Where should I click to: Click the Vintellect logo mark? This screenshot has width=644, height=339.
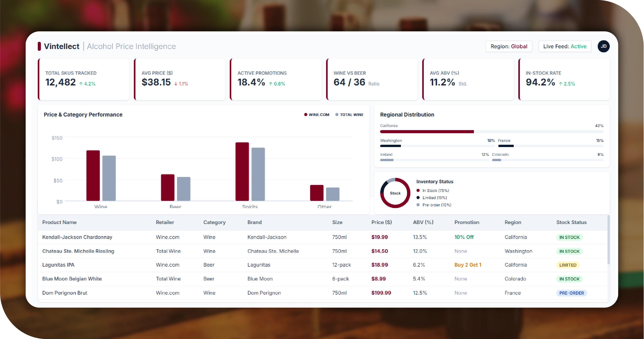pos(39,46)
